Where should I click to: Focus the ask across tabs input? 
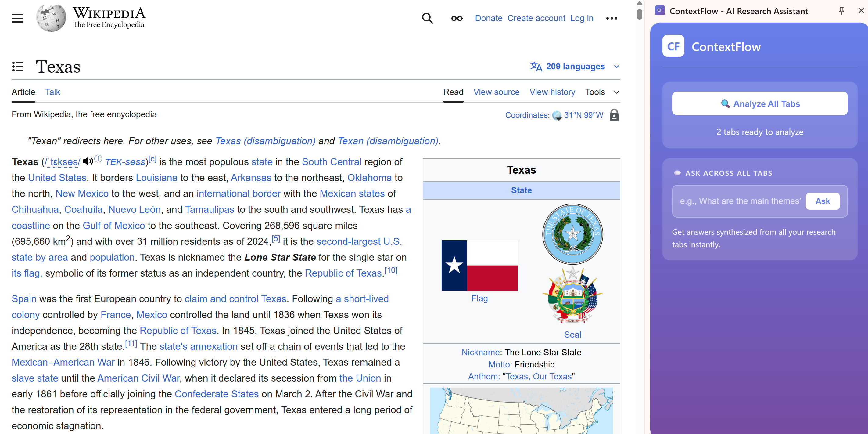tap(740, 201)
